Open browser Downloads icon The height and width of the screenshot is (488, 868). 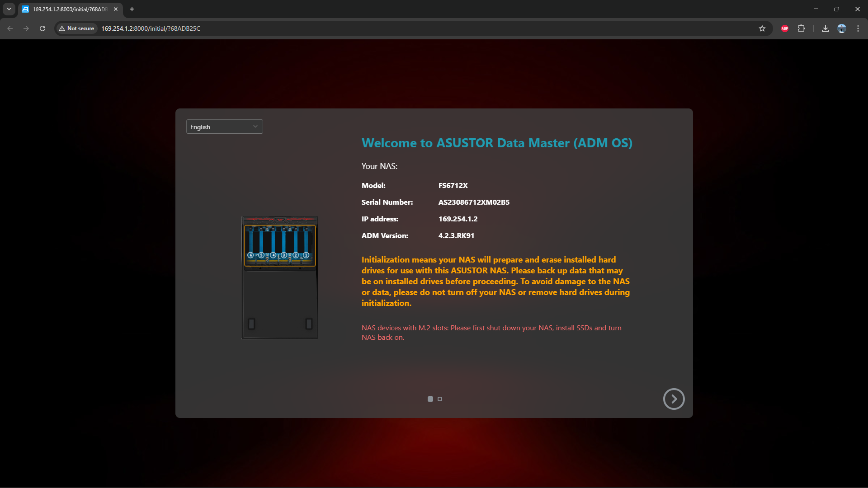[826, 28]
